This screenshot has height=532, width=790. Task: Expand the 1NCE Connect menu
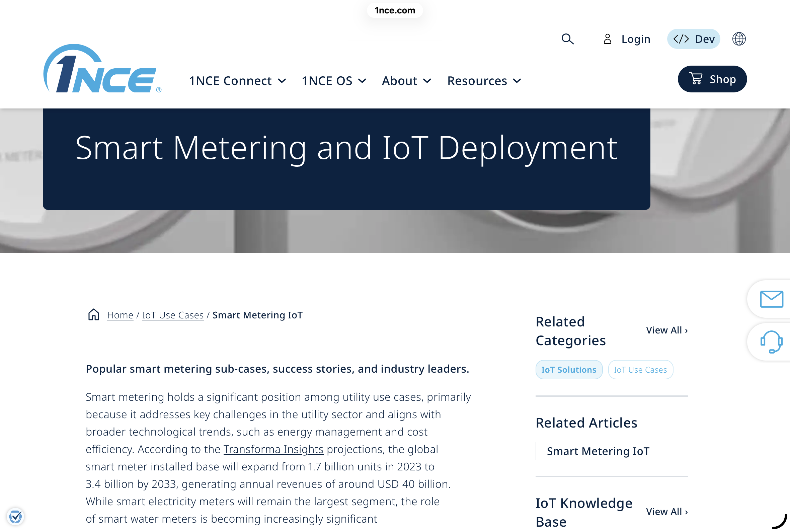[237, 81]
